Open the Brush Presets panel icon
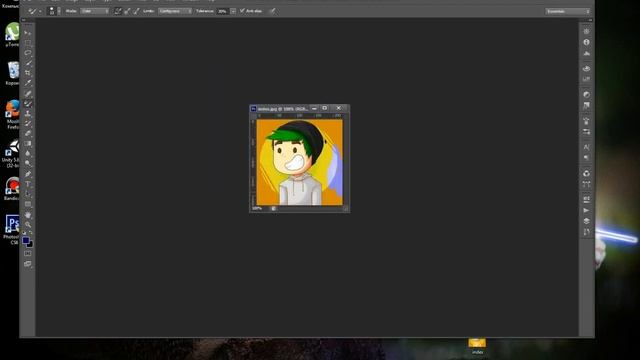 (x=587, y=132)
